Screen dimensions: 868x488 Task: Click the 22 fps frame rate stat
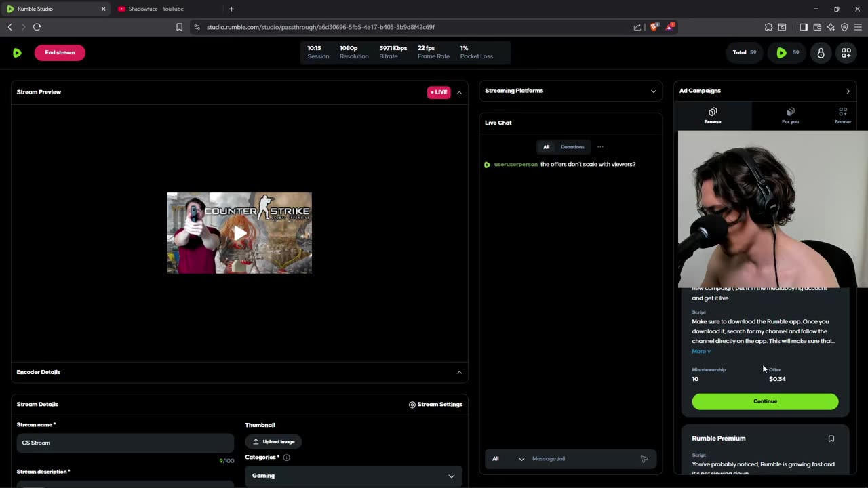tap(433, 52)
